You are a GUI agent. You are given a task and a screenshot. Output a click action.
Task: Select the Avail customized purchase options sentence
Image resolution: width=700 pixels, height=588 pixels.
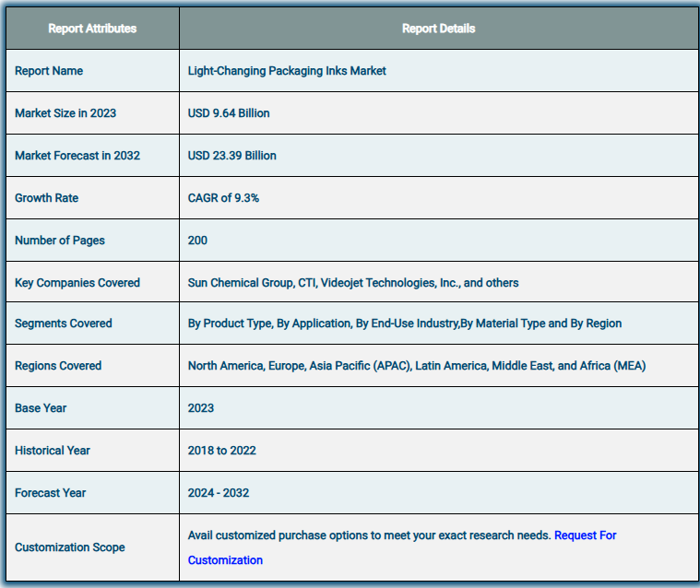pyautogui.click(x=369, y=535)
